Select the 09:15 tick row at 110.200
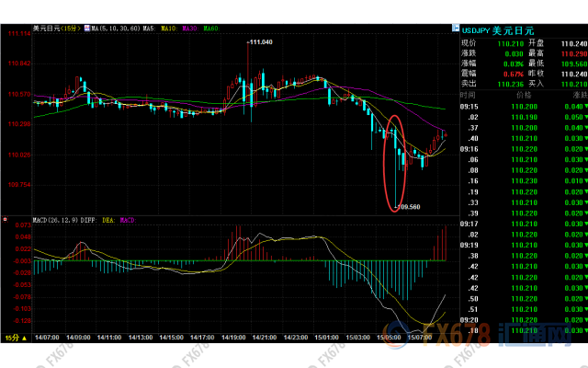Screen dimensions: 588x368 point(522,106)
